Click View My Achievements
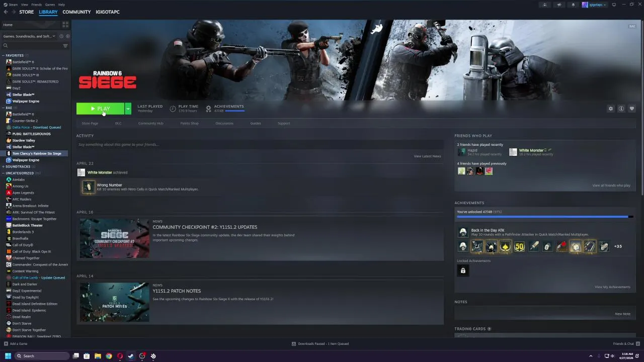644x362 pixels. 612,287
